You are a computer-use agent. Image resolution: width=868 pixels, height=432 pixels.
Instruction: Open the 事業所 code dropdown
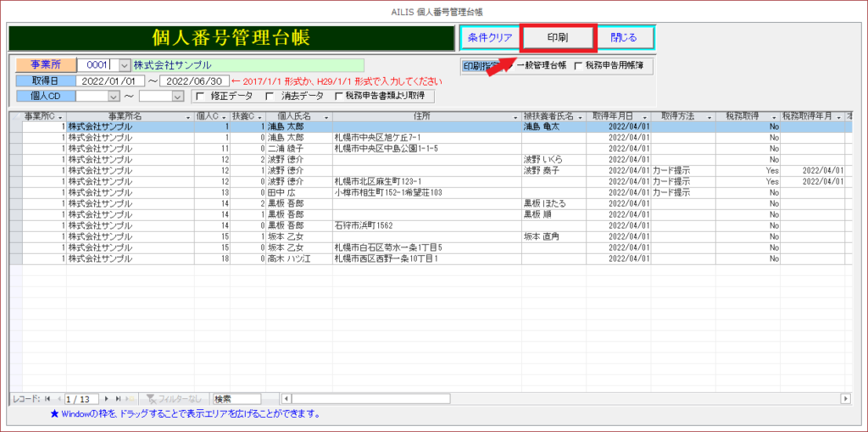(x=125, y=65)
